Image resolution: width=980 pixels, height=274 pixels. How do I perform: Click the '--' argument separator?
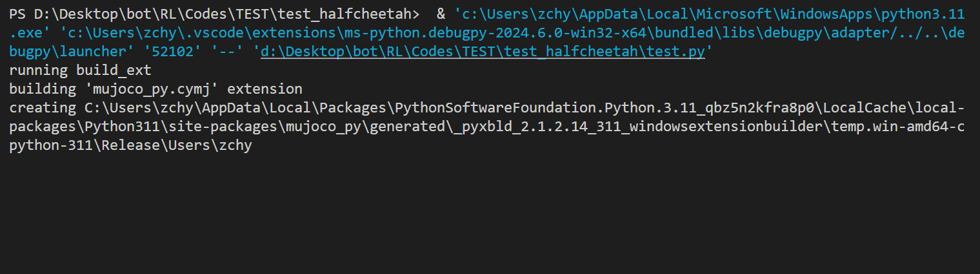tap(226, 52)
